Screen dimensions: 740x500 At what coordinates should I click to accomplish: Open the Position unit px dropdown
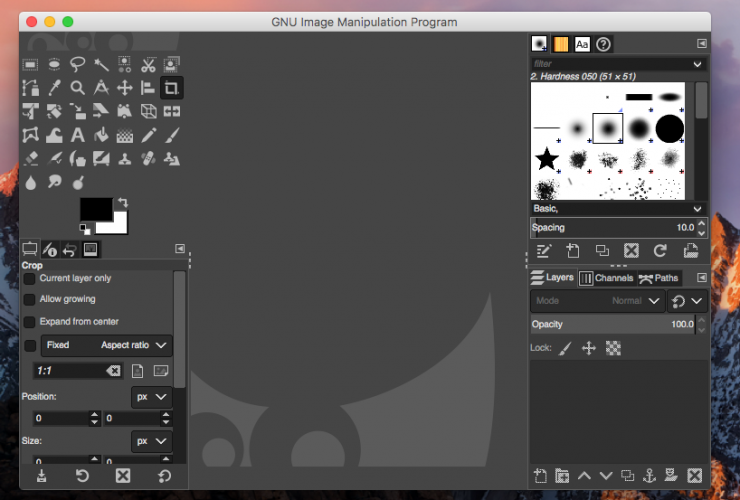151,397
